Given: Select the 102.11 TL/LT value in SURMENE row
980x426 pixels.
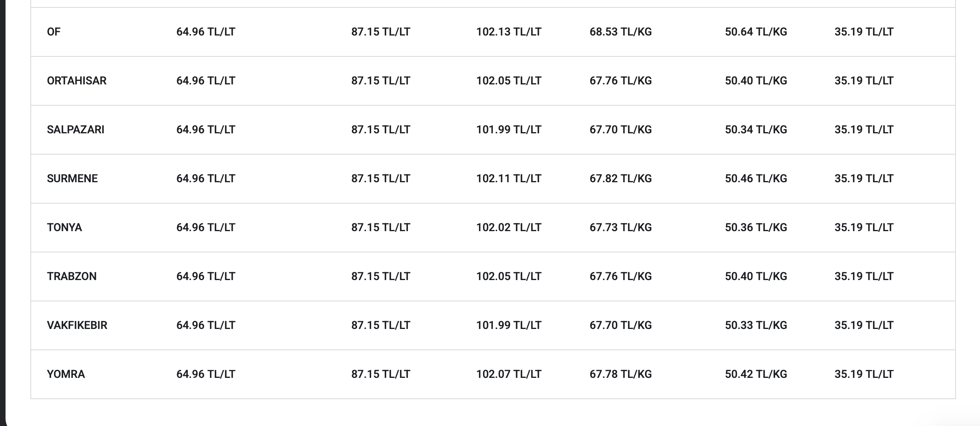Looking at the screenshot, I should (509, 179).
